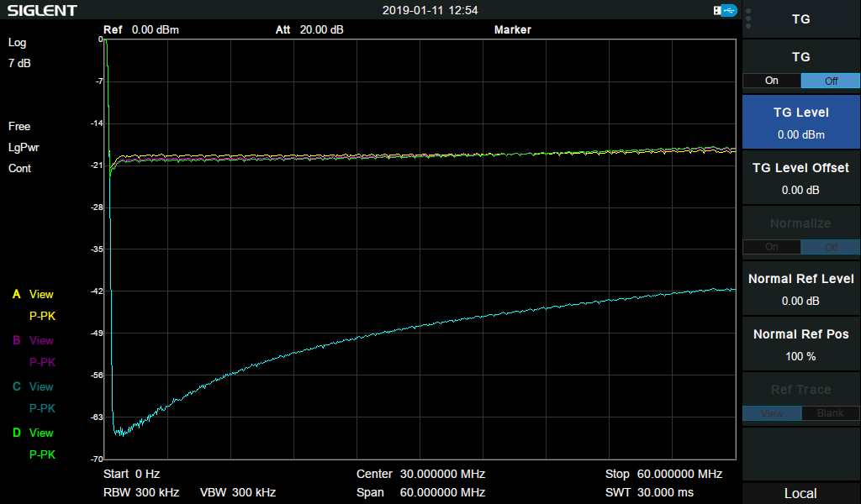
Task: Select trace A label
Action: click(x=17, y=295)
